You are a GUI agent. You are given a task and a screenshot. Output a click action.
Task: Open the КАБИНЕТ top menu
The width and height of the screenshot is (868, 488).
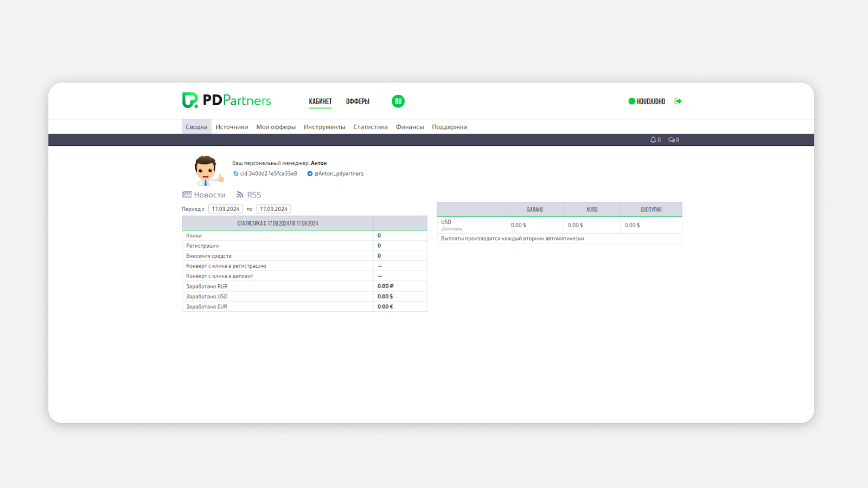(320, 101)
